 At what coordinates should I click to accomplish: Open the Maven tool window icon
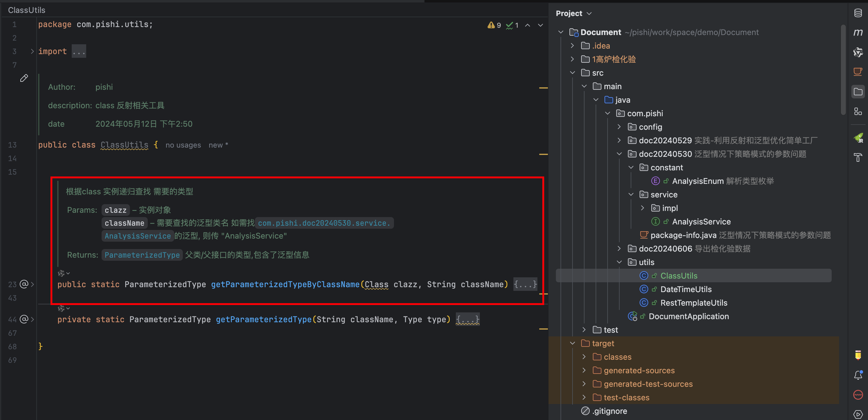858,32
